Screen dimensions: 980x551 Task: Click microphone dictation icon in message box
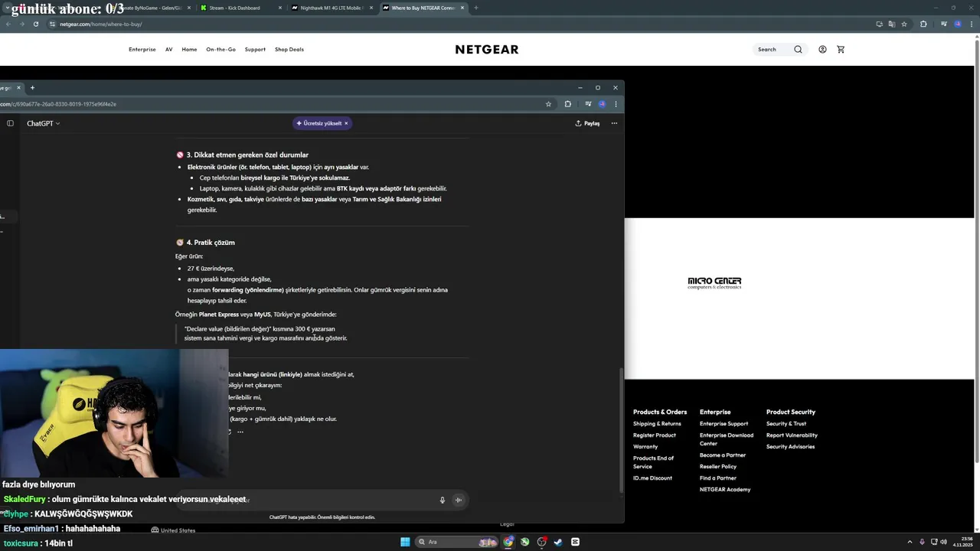[x=442, y=500]
